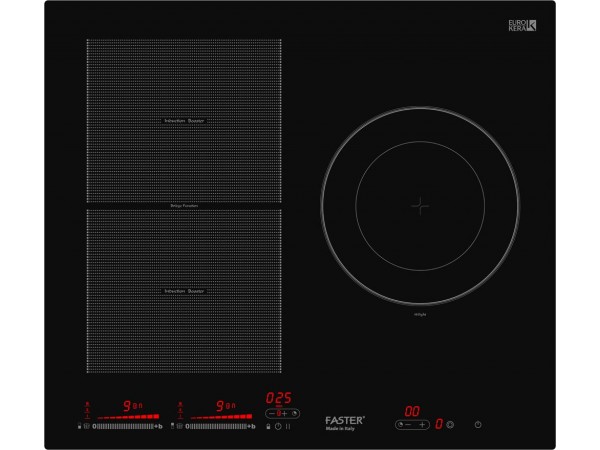The image size is (600, 450).
Task: Increase the 025 timer with plus
Action: coord(284,414)
